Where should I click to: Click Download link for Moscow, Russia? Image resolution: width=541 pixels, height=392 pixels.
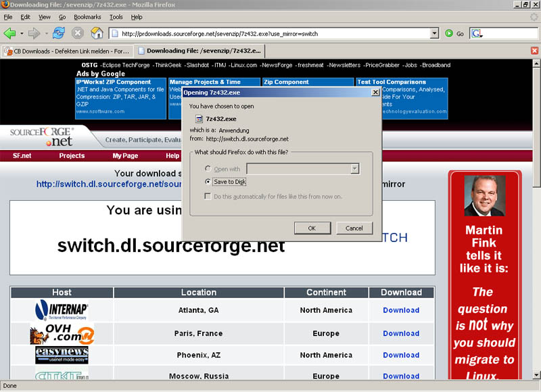tap(401, 376)
